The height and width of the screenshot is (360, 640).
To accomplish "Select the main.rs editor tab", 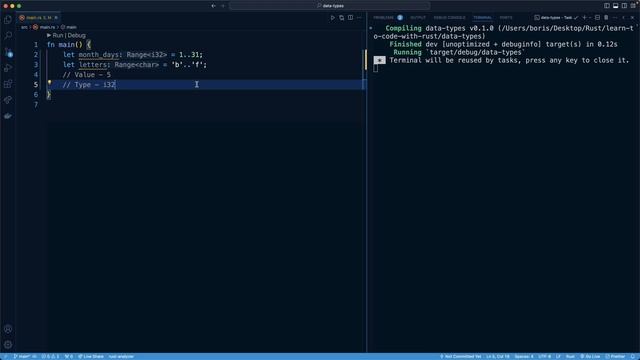I will (38, 18).
